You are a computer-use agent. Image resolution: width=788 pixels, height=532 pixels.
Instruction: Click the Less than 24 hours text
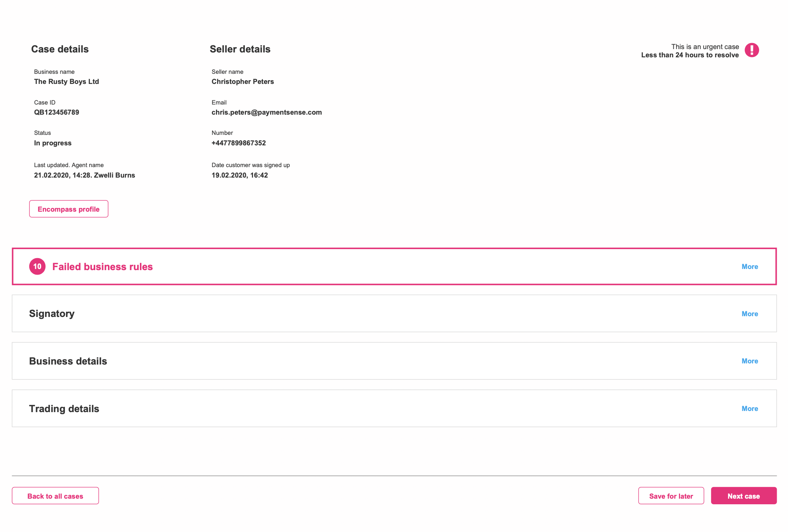coord(690,55)
